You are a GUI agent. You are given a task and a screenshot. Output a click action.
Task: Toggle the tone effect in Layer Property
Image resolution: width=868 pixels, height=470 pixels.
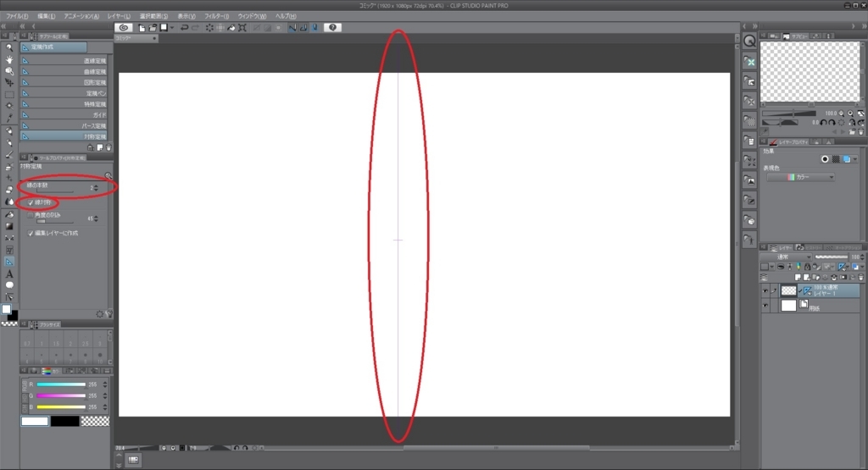(836, 159)
